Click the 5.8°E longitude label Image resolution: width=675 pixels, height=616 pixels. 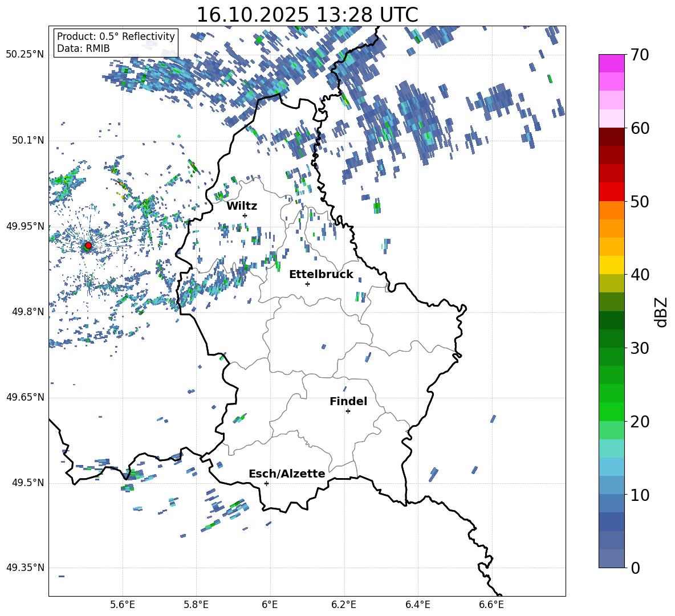pyautogui.click(x=196, y=605)
